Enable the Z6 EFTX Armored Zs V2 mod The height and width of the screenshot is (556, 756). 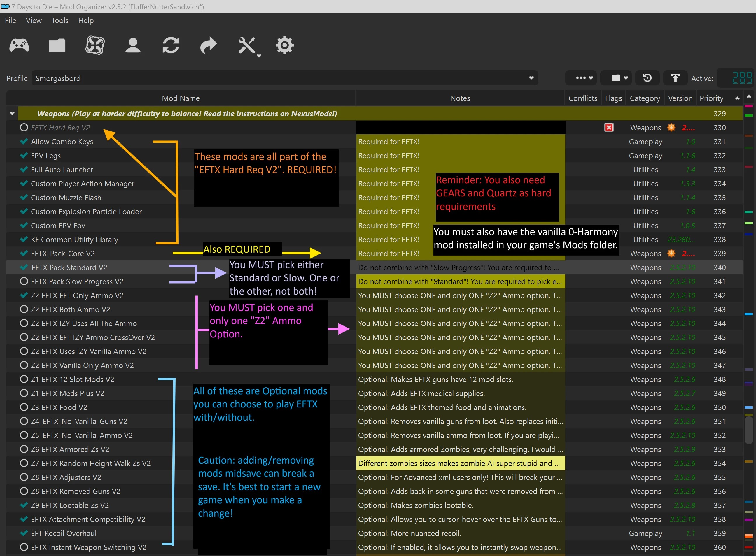(x=24, y=449)
